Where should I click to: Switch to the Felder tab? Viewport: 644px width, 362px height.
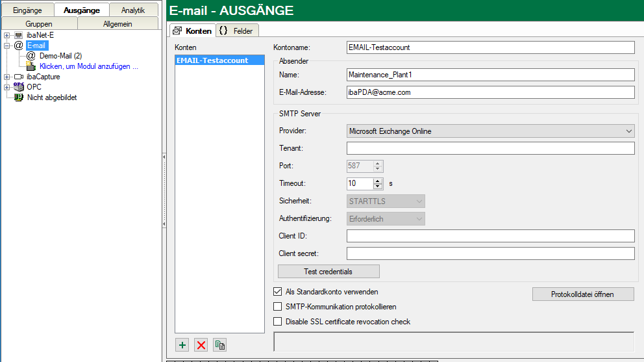pyautogui.click(x=238, y=31)
